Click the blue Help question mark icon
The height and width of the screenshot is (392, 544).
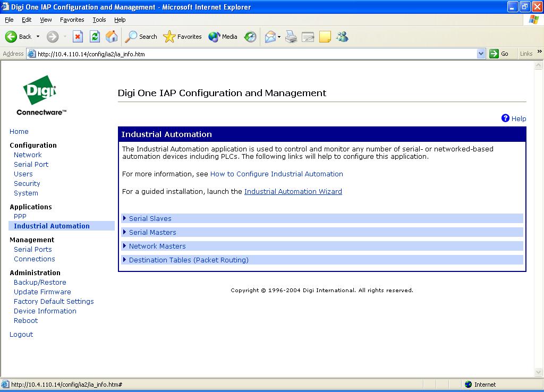pos(506,118)
